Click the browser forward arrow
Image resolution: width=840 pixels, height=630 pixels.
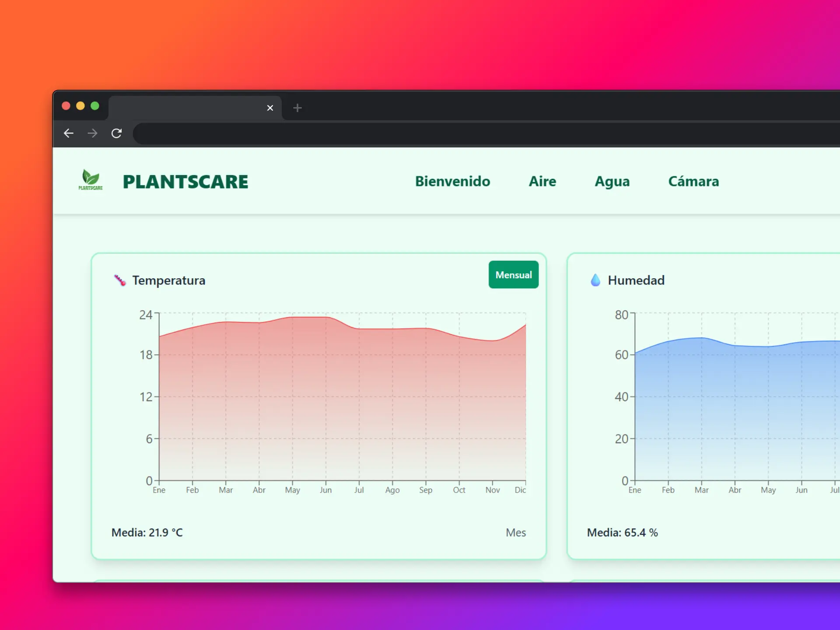coord(92,133)
